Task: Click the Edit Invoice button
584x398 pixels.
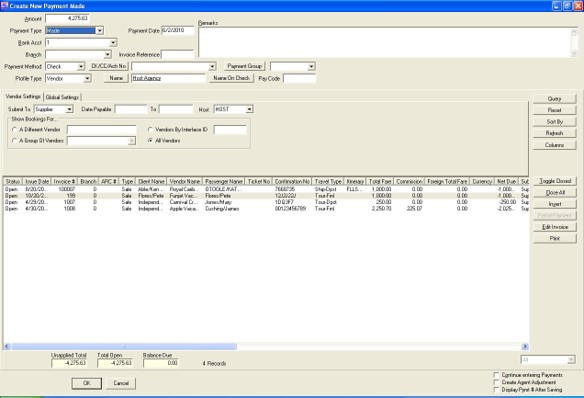Action: point(555,227)
